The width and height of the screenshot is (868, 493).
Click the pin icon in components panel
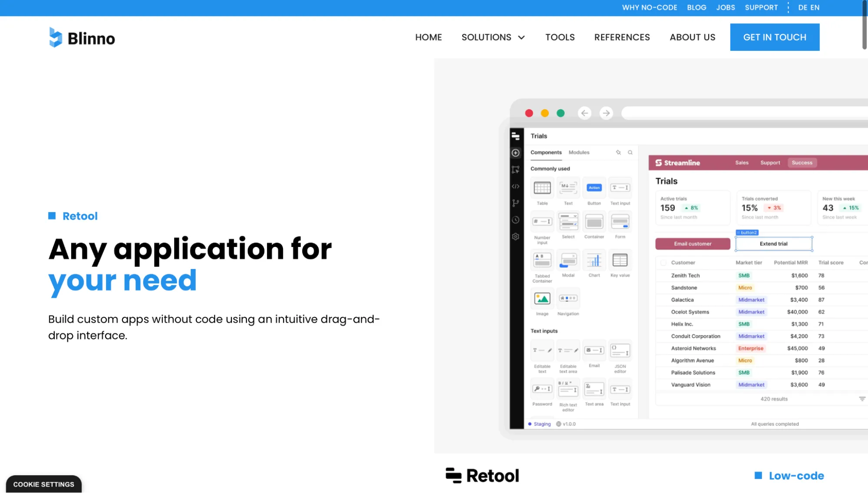(618, 152)
